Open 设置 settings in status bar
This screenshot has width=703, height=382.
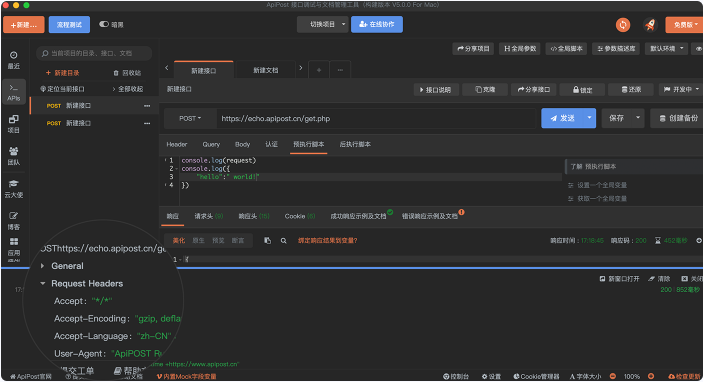491,376
